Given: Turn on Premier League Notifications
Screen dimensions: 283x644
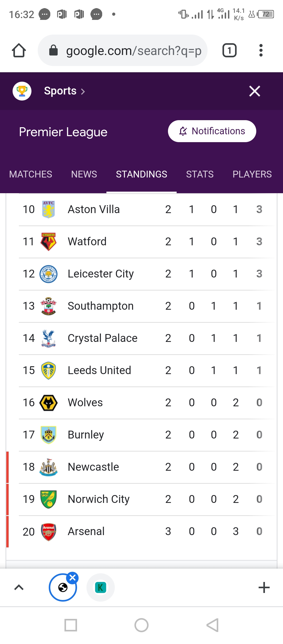Looking at the screenshot, I should tap(212, 131).
